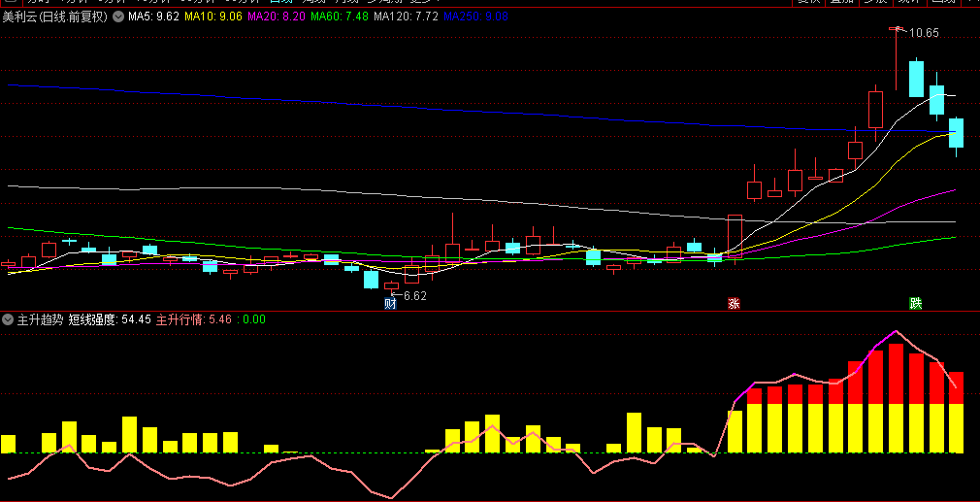This screenshot has height=502, width=980.
Task: Click the green 跌 event marker
Action: pos(916,304)
